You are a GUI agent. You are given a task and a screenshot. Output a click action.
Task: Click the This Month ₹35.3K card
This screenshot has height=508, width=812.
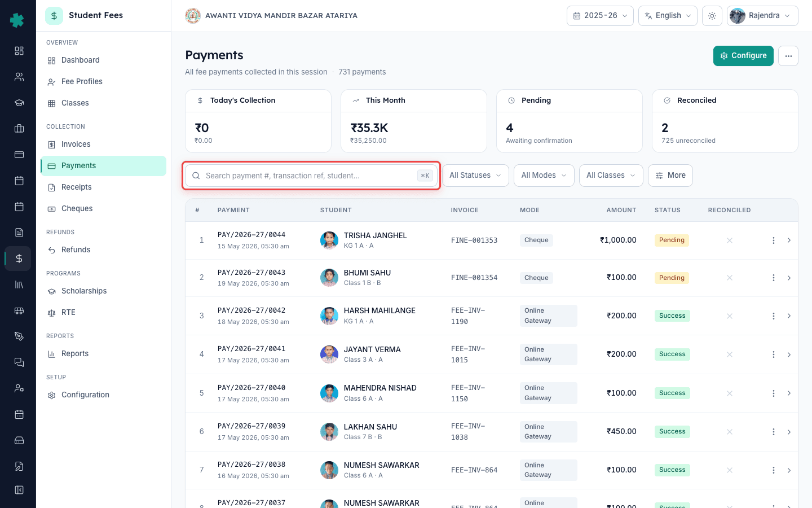[414, 121]
